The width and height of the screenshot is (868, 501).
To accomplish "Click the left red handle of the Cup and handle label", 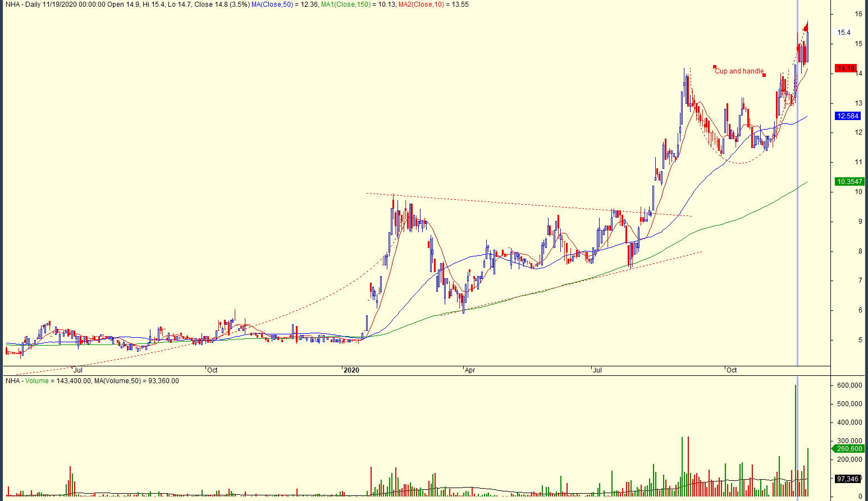I will tap(715, 67).
